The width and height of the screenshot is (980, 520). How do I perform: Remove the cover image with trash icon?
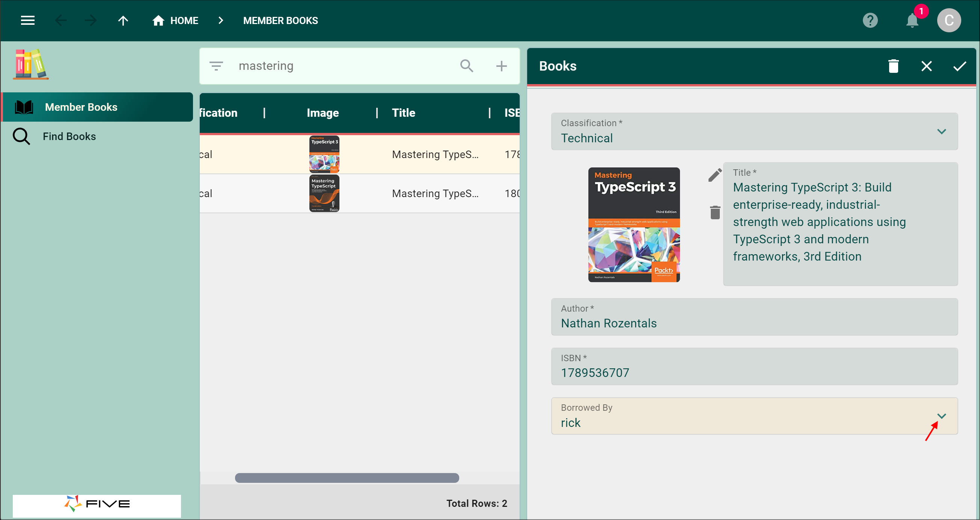tap(715, 212)
